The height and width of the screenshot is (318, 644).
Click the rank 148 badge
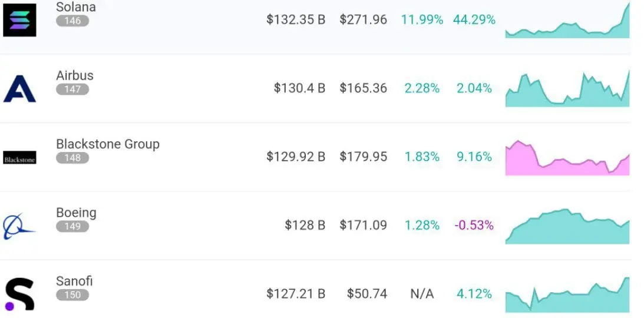coord(72,158)
